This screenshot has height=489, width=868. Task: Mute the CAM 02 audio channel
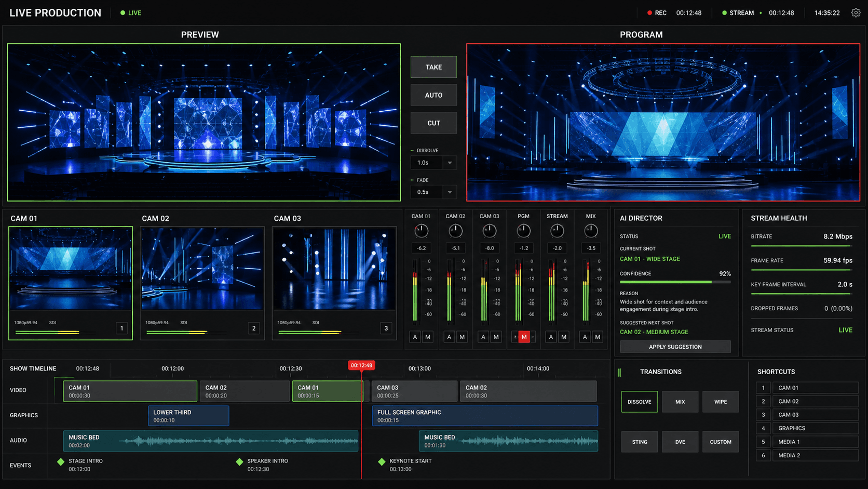tap(462, 337)
